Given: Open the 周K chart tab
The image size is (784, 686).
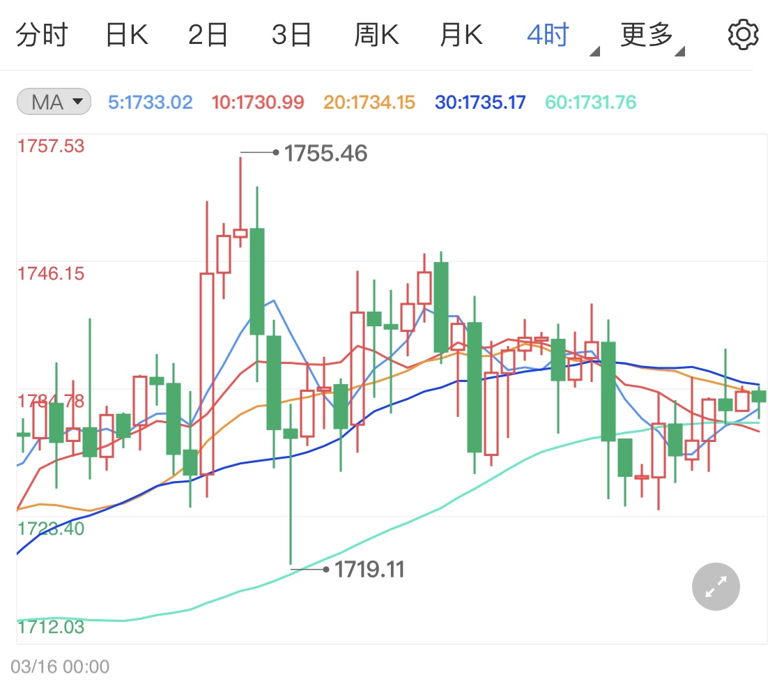Looking at the screenshot, I should 376,35.
